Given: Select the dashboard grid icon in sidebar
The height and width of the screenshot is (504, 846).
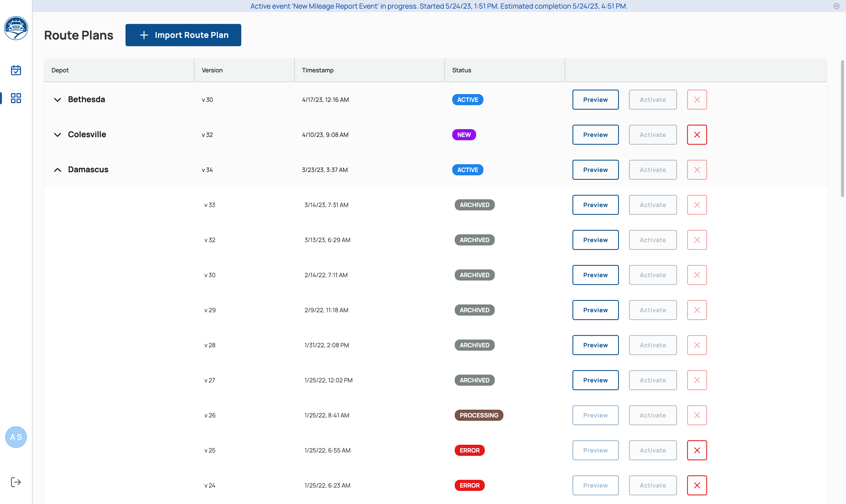Looking at the screenshot, I should pos(16,98).
